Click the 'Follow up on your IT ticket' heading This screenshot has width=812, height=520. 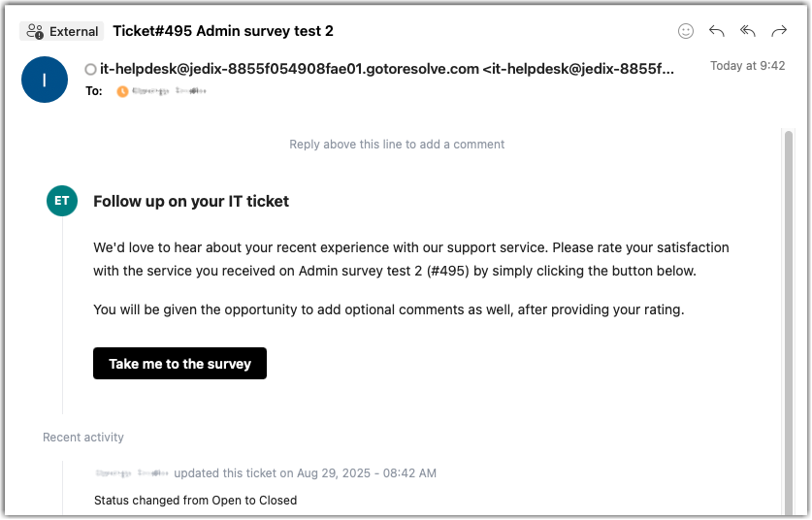click(191, 202)
